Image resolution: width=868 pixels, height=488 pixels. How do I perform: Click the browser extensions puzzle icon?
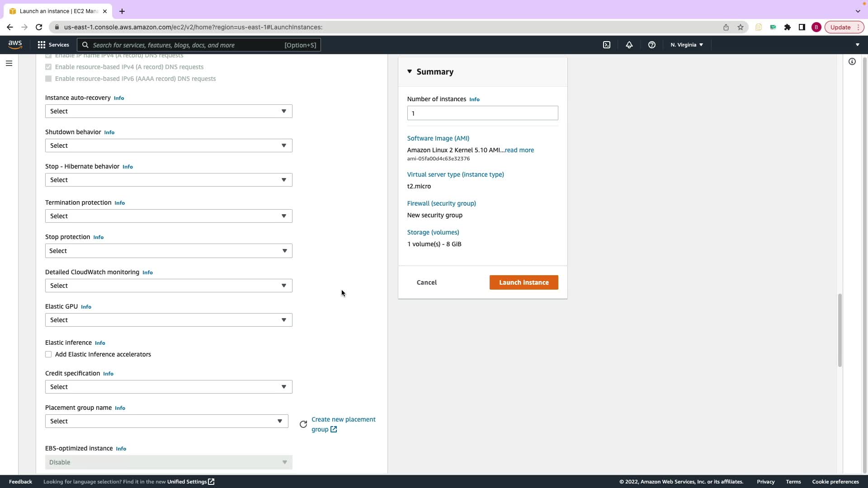pyautogui.click(x=788, y=27)
